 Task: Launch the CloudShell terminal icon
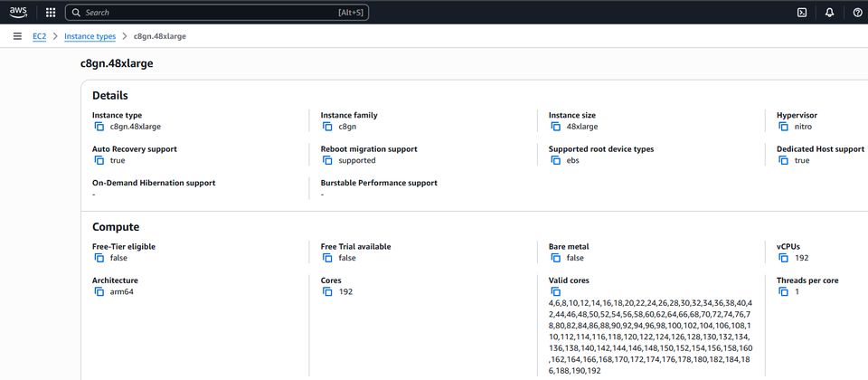(x=802, y=12)
